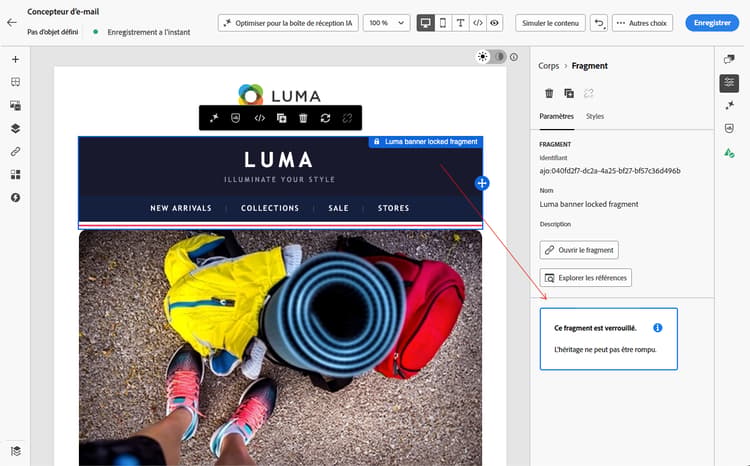Switch to the Styles tab
750x466 pixels.
pyautogui.click(x=595, y=116)
